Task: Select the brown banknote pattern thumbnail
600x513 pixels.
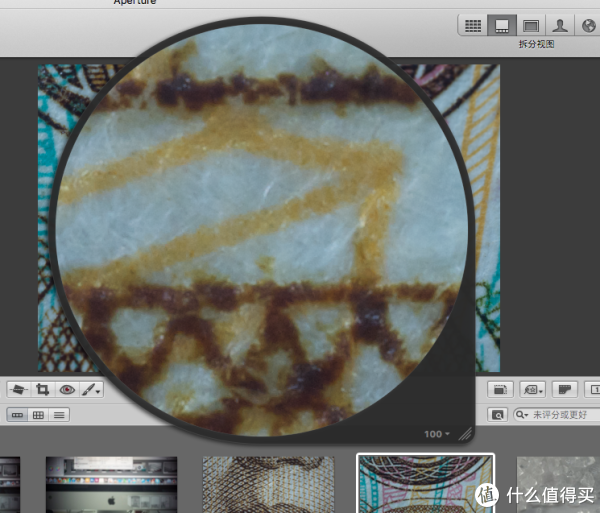Action: [268, 484]
